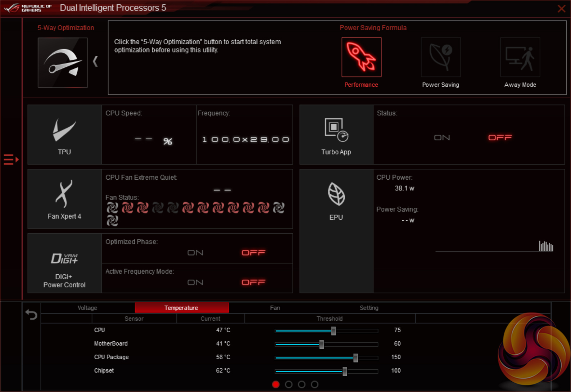Image resolution: width=571 pixels, height=392 pixels.
Task: Collapse the description panel with the chevron
Action: (95, 61)
